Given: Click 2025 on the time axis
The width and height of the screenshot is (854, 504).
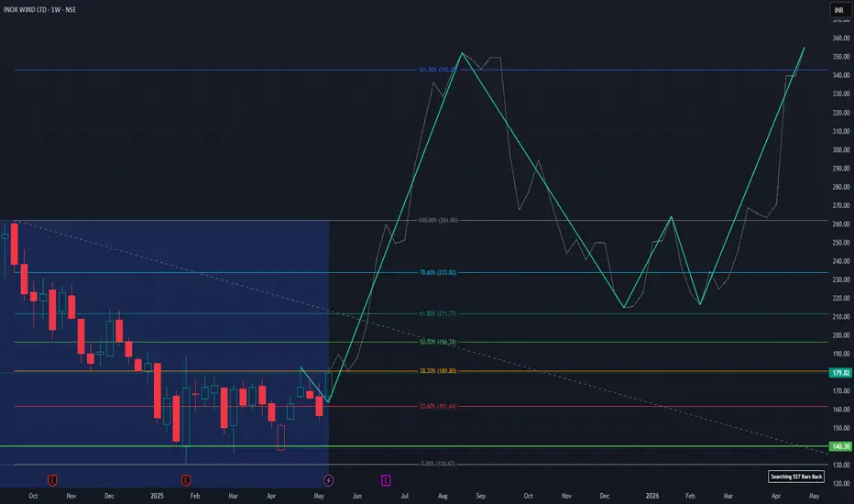Looking at the screenshot, I should click(x=157, y=496).
